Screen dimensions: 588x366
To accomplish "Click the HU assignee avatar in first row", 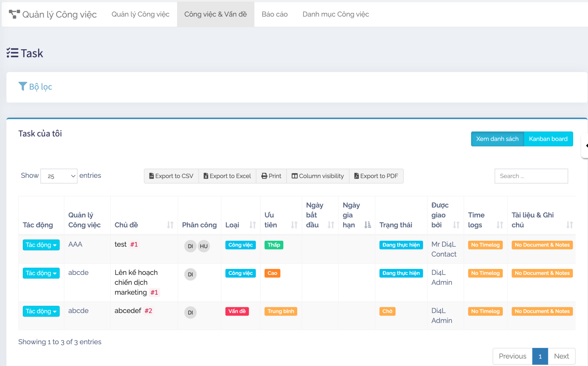I will coord(204,246).
